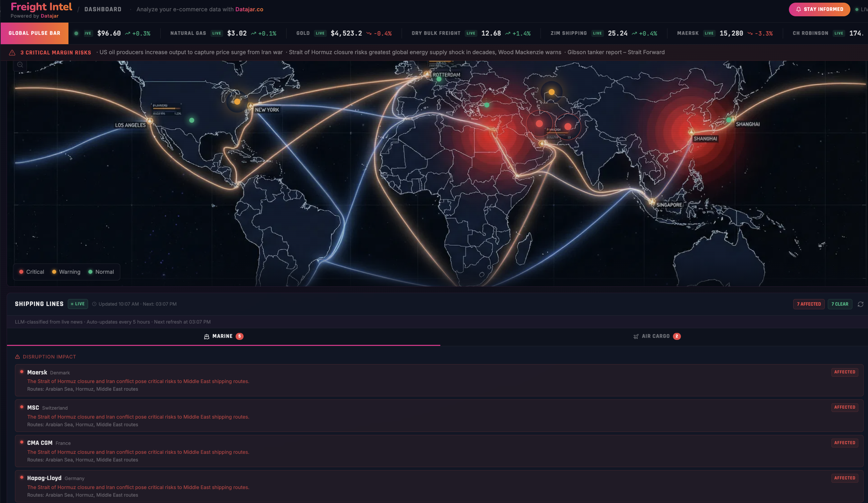Switch to the Marine tab
Screen dimensions: 868x503
pyautogui.click(x=224, y=336)
